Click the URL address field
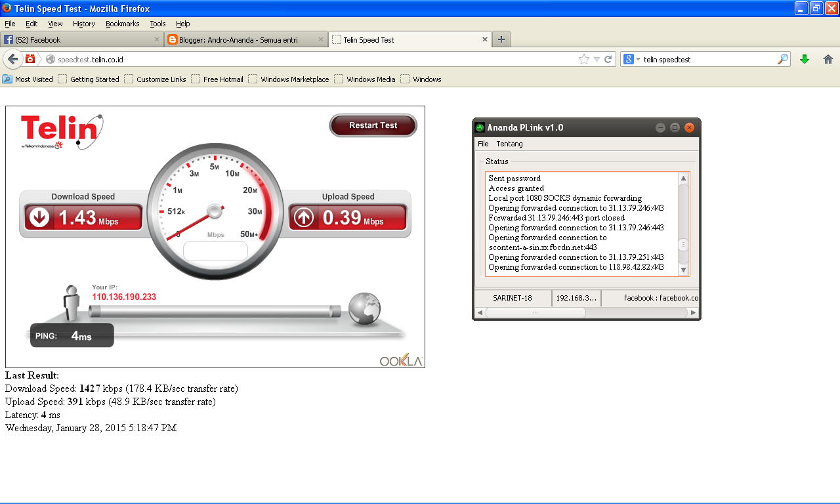This screenshot has width=840, height=504. click(x=315, y=59)
